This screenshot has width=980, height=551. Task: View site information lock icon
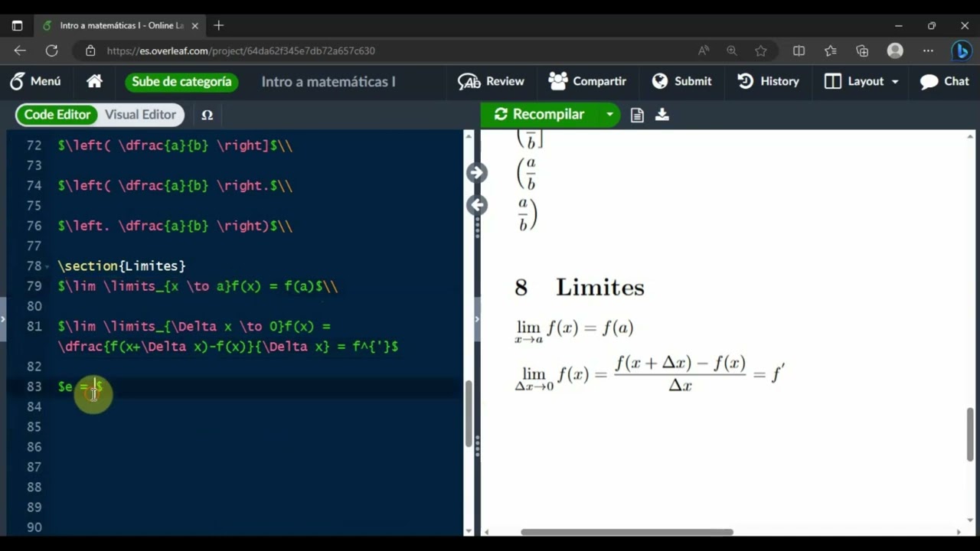point(90,51)
